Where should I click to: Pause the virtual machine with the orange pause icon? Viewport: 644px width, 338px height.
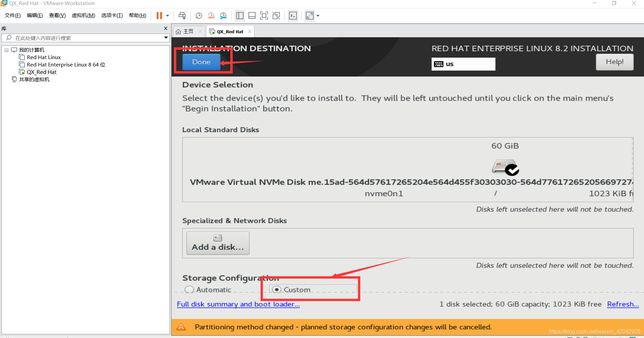[159, 15]
